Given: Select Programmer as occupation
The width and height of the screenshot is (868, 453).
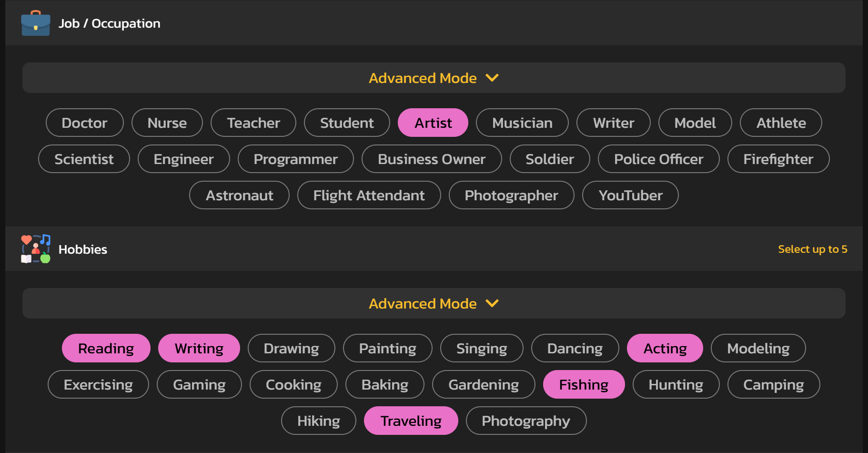Looking at the screenshot, I should (296, 159).
